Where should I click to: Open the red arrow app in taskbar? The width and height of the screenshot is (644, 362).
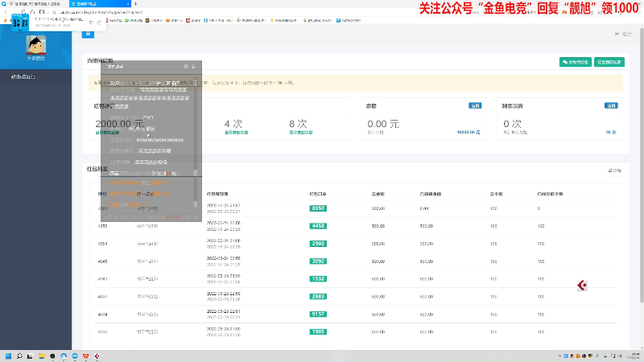[x=97, y=356]
